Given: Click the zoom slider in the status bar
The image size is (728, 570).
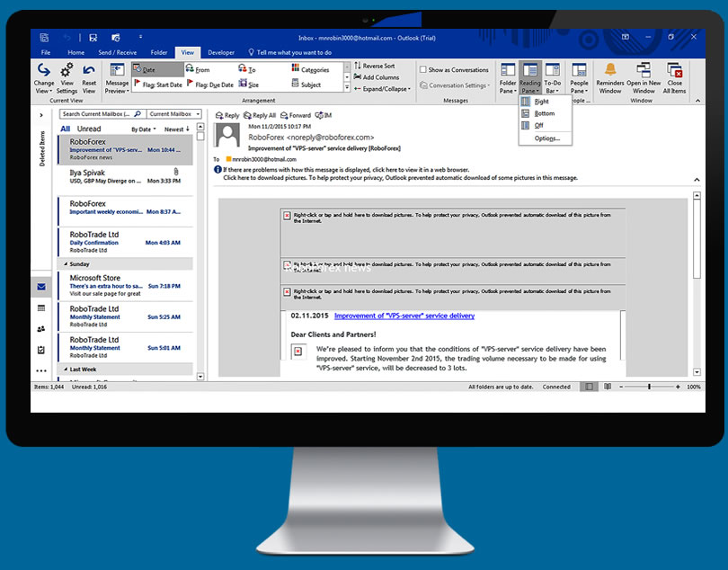Looking at the screenshot, I should 650,387.
